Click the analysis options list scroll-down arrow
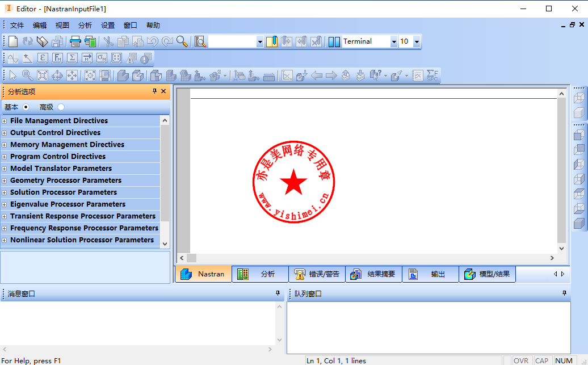The height and width of the screenshot is (365, 588). pyautogui.click(x=165, y=244)
